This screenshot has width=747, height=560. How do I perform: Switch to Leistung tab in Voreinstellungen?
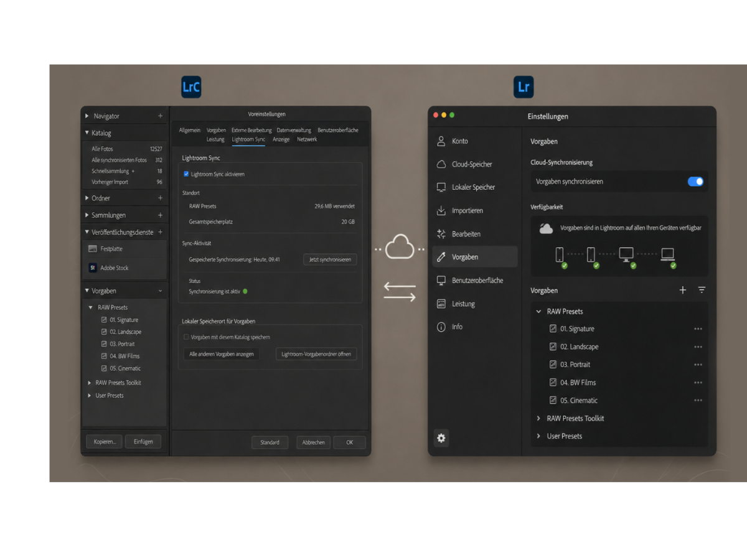coord(215,139)
